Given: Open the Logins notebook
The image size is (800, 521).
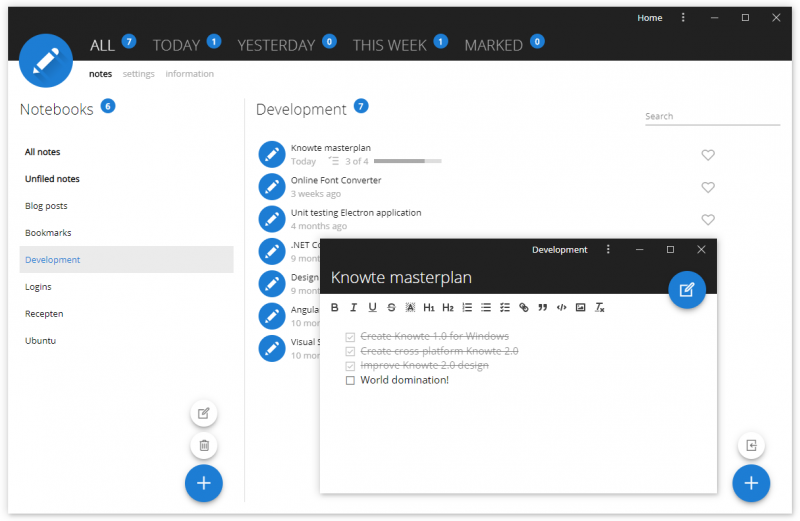Looking at the screenshot, I should (x=127, y=287).
